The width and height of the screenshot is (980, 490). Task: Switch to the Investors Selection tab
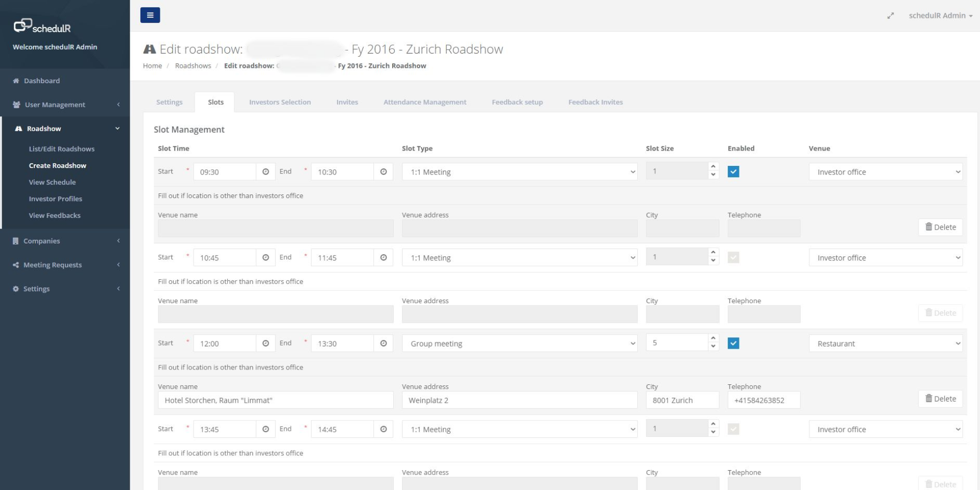[x=280, y=102]
